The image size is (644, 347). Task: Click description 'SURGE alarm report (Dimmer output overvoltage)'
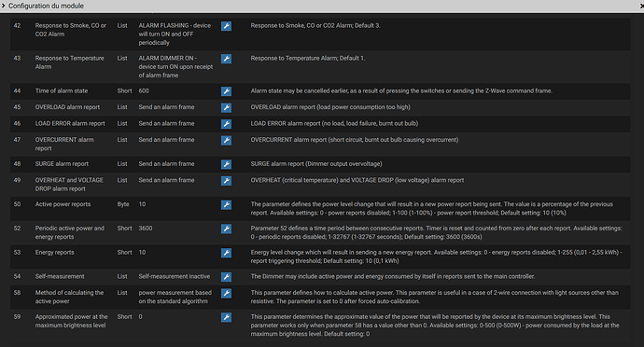pyautogui.click(x=316, y=164)
